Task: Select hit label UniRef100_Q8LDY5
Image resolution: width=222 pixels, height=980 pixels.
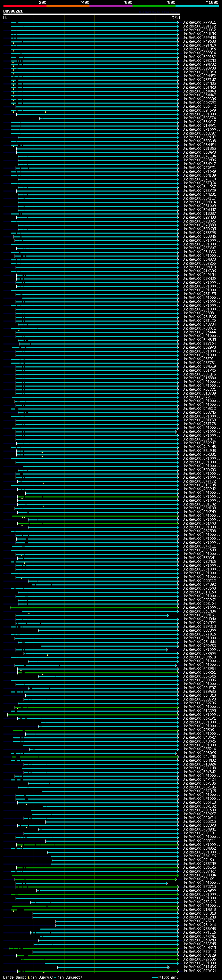Action: coord(199,49)
